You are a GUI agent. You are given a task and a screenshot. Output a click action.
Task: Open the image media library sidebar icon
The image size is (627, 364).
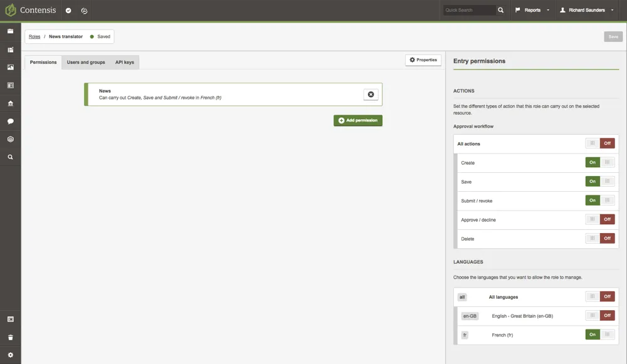pos(11,67)
